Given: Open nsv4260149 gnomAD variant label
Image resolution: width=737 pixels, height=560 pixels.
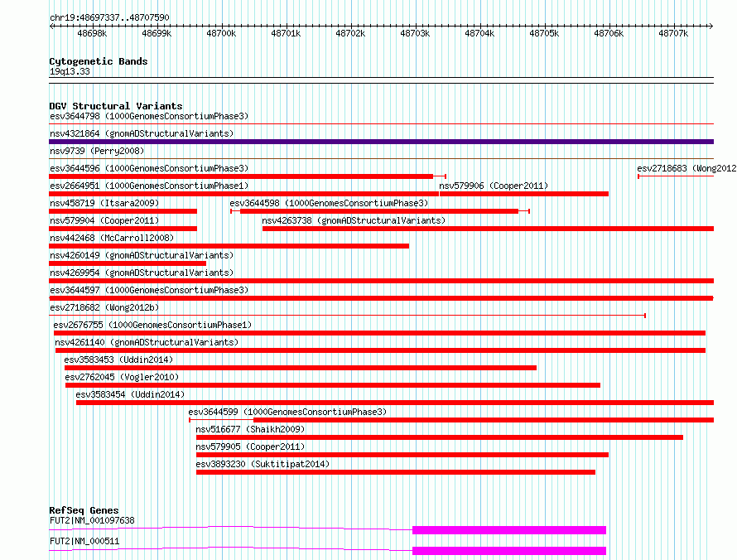Looking at the screenshot, I should (x=142, y=255).
